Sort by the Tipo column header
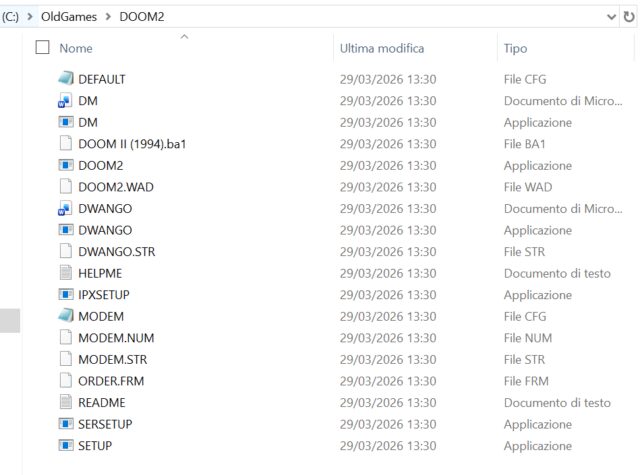 pos(515,48)
